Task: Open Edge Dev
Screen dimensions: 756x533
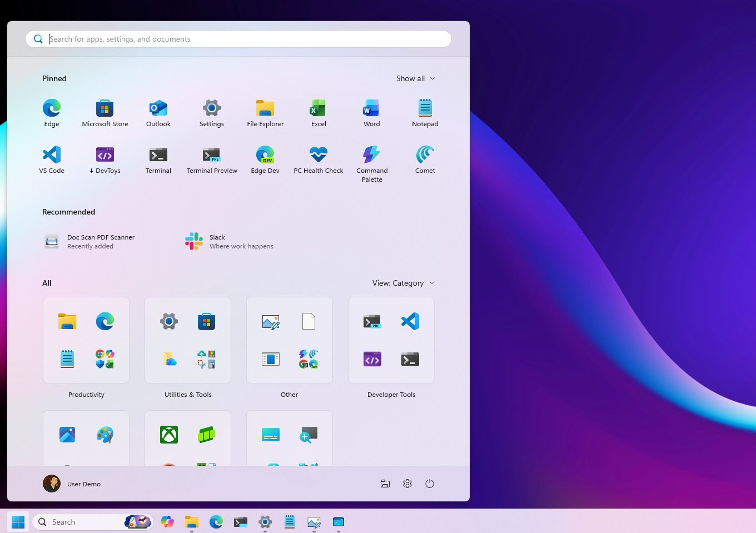Action: pos(265,160)
